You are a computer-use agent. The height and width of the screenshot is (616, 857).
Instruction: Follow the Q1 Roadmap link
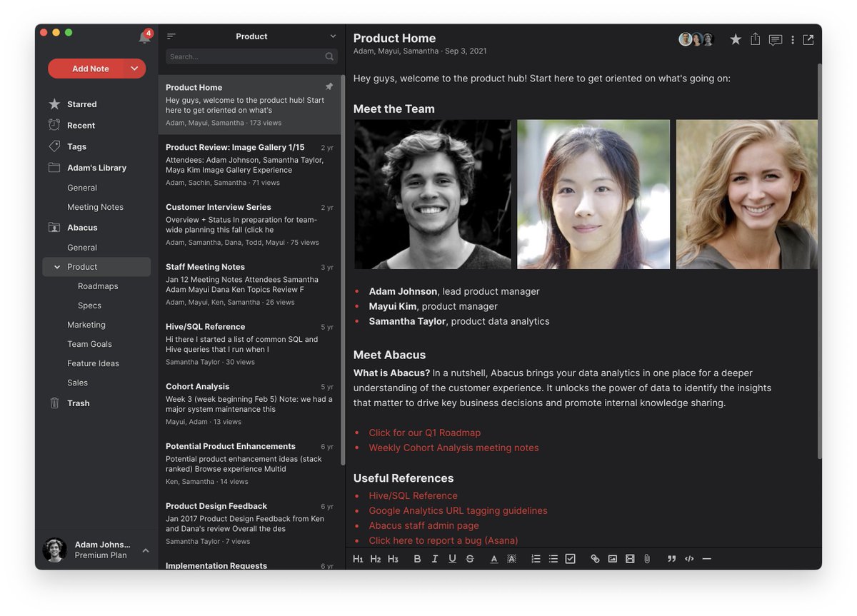point(425,433)
